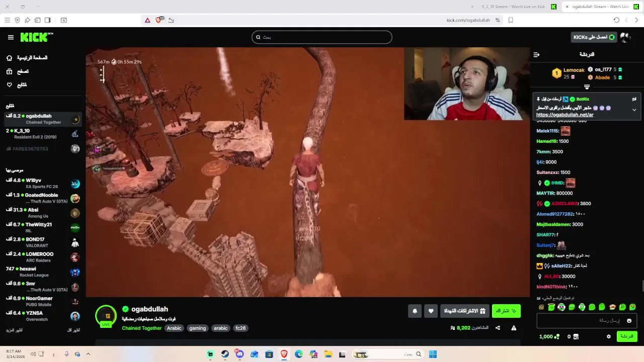Viewport: 644px width, 362px height.
Task: Click the streamer's live avatar
Action: point(106,316)
